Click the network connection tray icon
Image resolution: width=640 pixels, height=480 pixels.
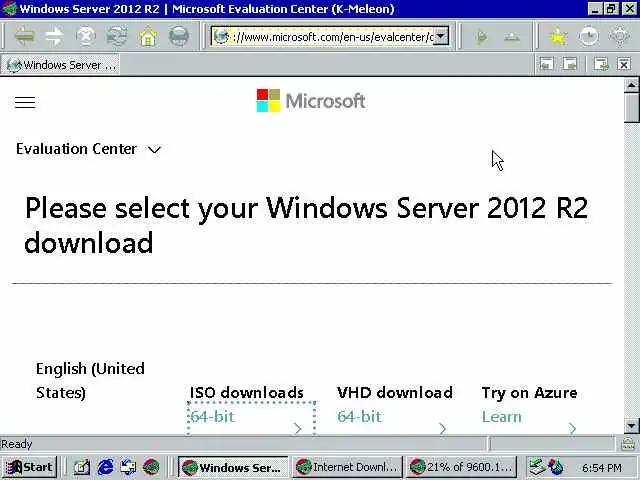537,467
